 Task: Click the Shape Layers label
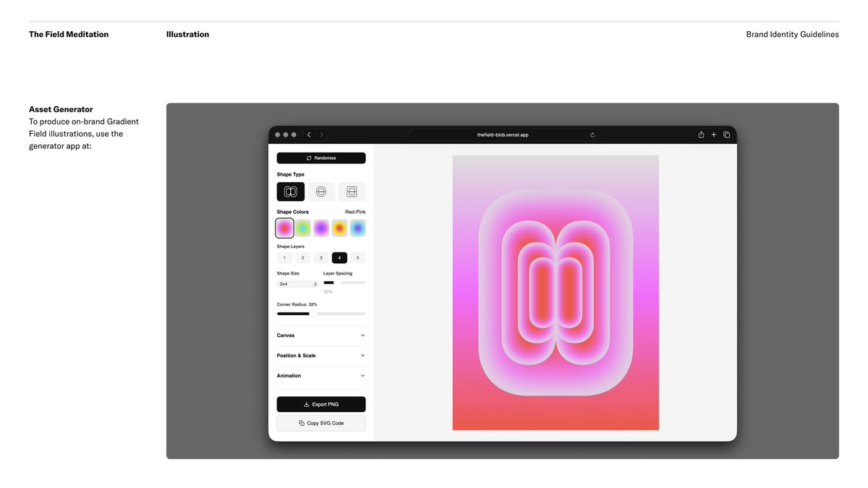tap(291, 247)
